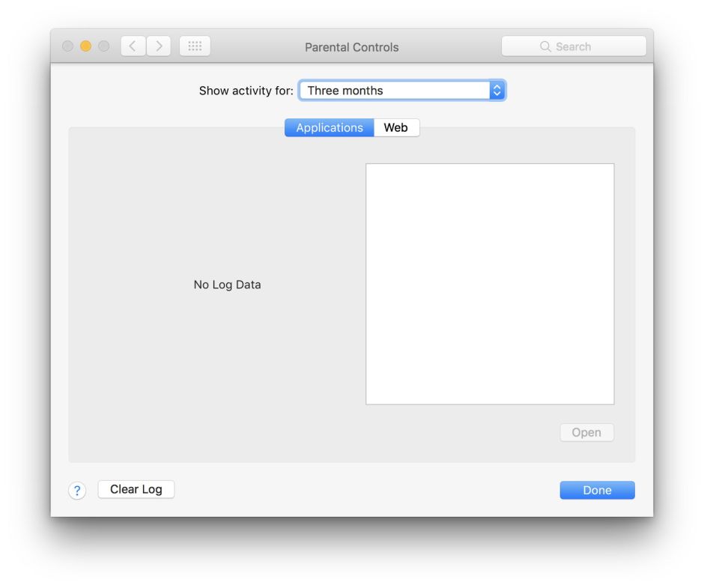Click the No Log Data text

tap(227, 285)
